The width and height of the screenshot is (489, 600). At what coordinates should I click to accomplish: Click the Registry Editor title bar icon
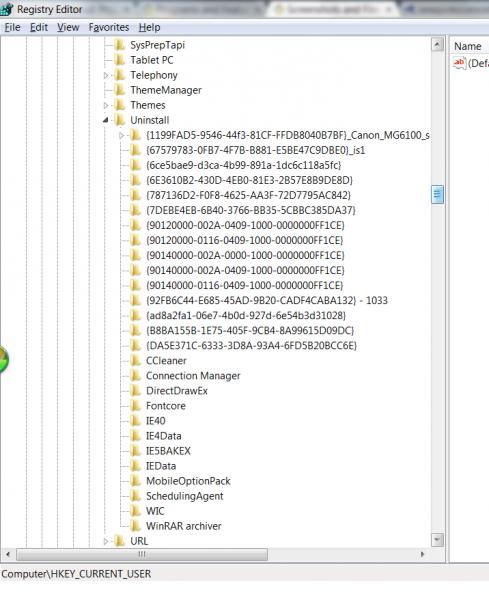pyautogui.click(x=7, y=9)
